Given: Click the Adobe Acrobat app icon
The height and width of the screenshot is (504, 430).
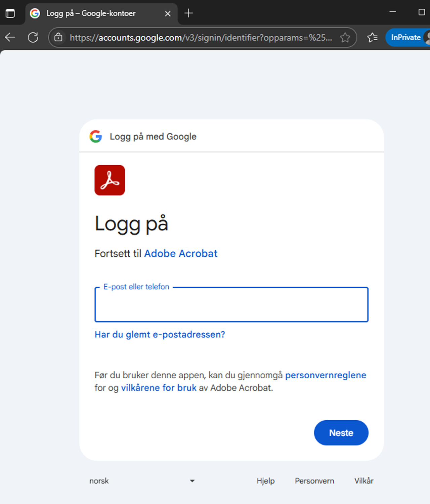Looking at the screenshot, I should (x=110, y=180).
